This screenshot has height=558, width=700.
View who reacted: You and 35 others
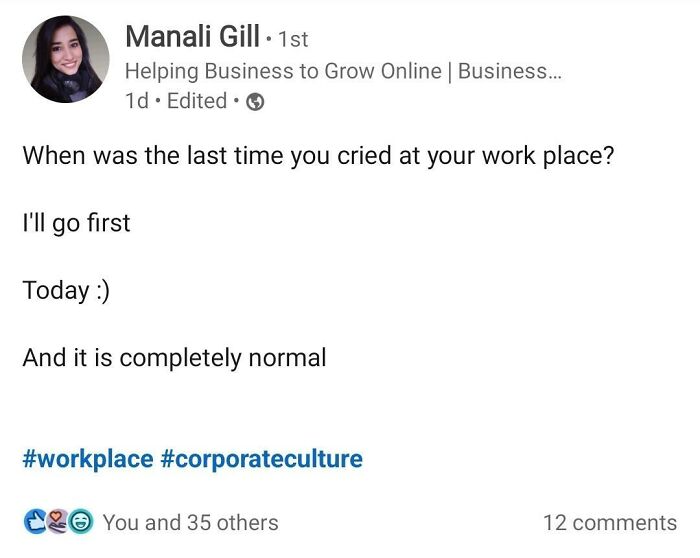pyautogui.click(x=190, y=522)
